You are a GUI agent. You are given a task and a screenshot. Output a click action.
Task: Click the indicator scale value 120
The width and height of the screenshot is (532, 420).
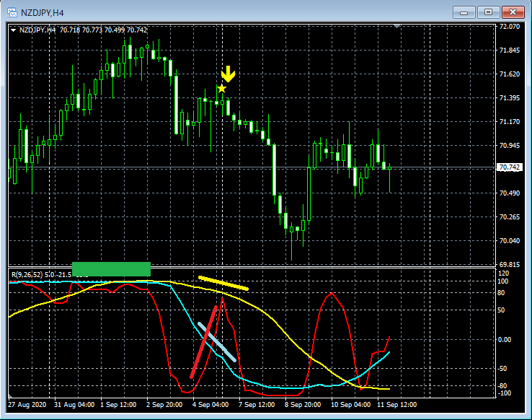coord(503,274)
